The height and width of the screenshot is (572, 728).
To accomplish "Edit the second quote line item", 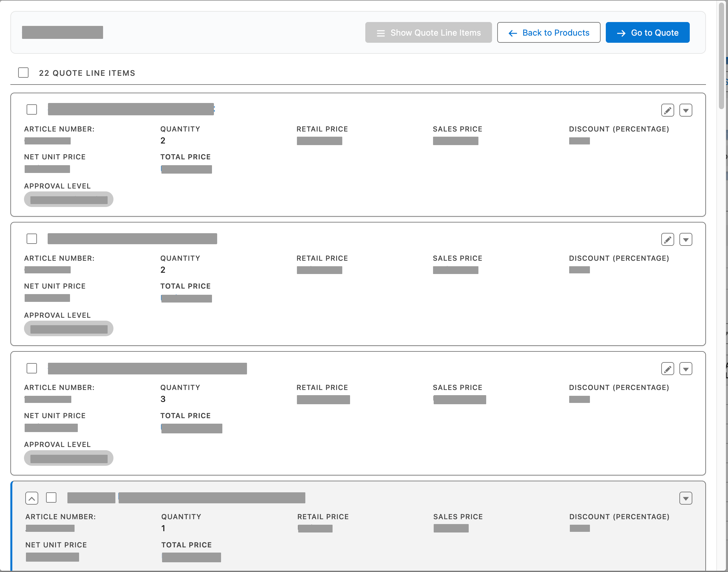I will pos(668,239).
